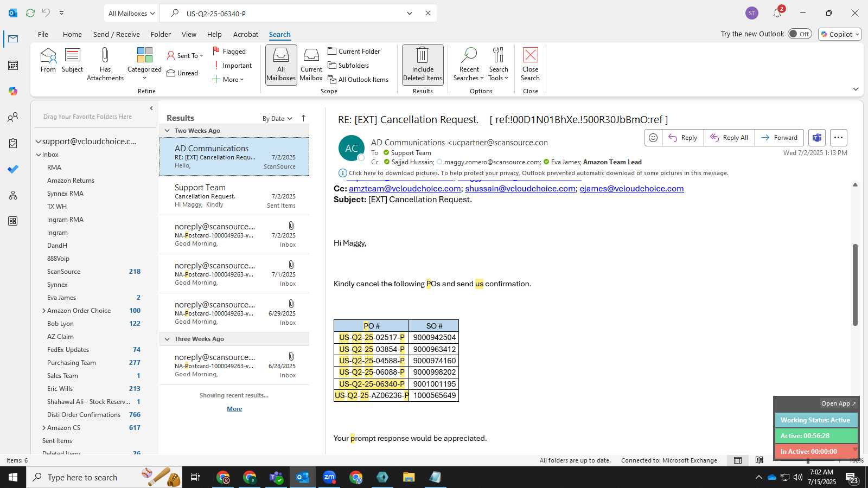
Task: Open Mail view in sidebar
Action: (x=13, y=38)
